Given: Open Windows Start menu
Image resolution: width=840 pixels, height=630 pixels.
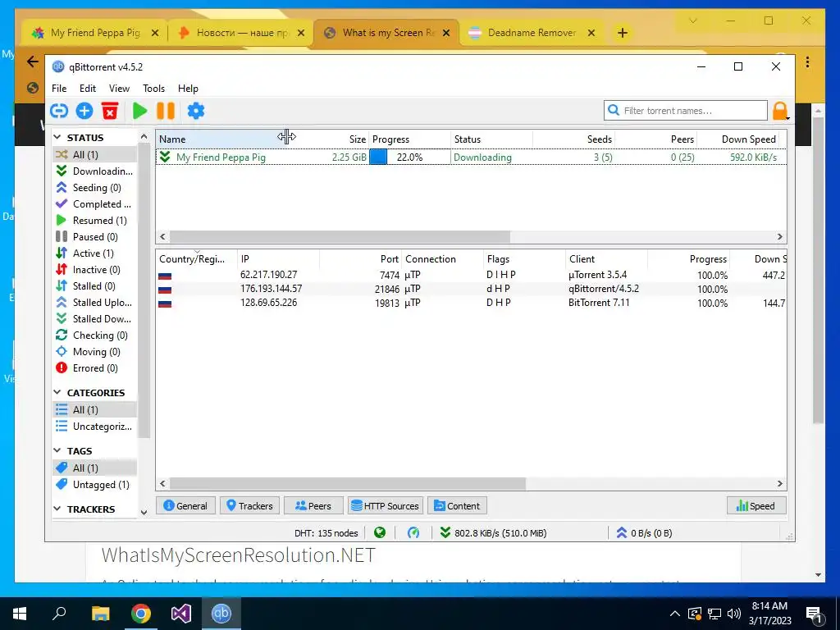Looking at the screenshot, I should click(x=20, y=614).
